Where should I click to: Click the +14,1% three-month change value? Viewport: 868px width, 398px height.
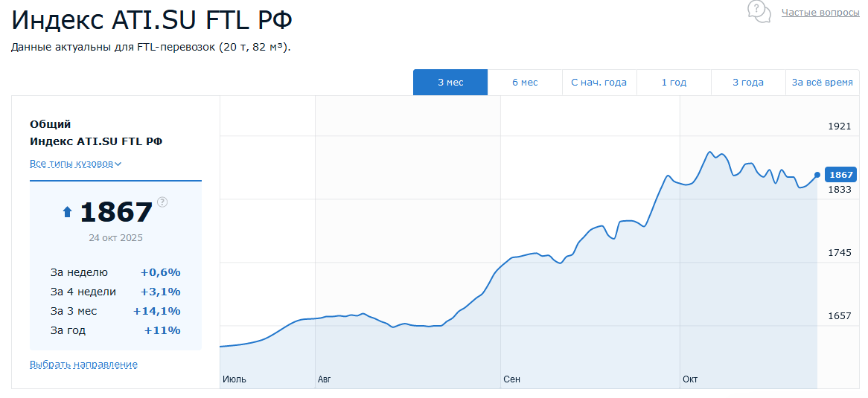[156, 311]
